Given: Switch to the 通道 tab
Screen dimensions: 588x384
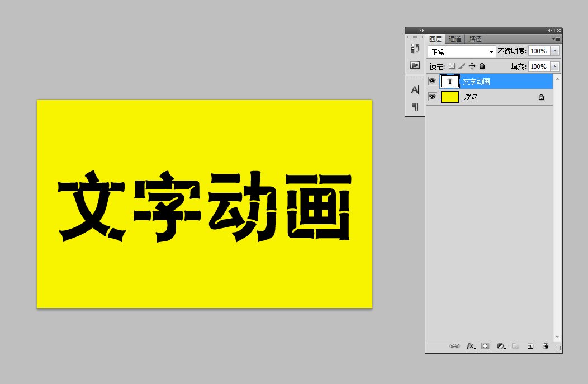Looking at the screenshot, I should point(455,39).
